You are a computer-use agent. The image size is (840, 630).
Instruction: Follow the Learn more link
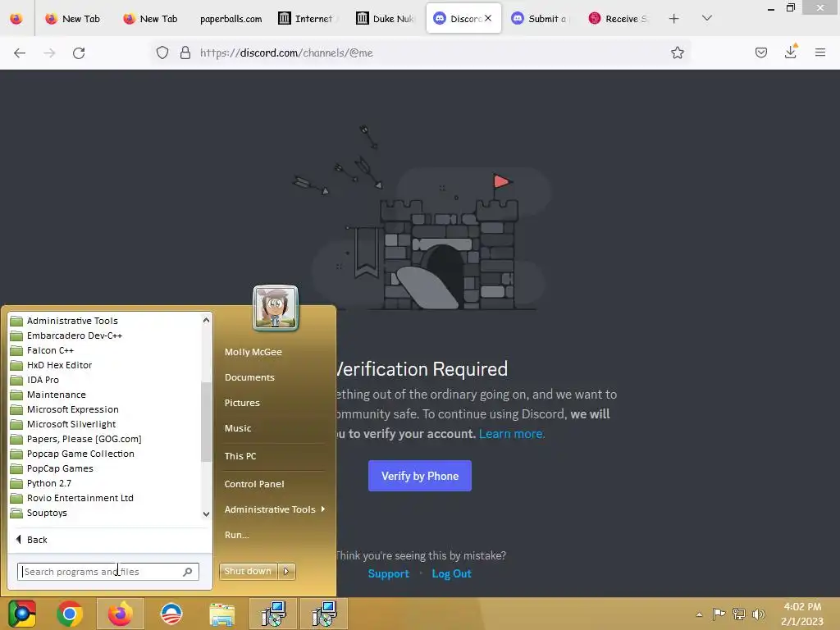point(512,433)
